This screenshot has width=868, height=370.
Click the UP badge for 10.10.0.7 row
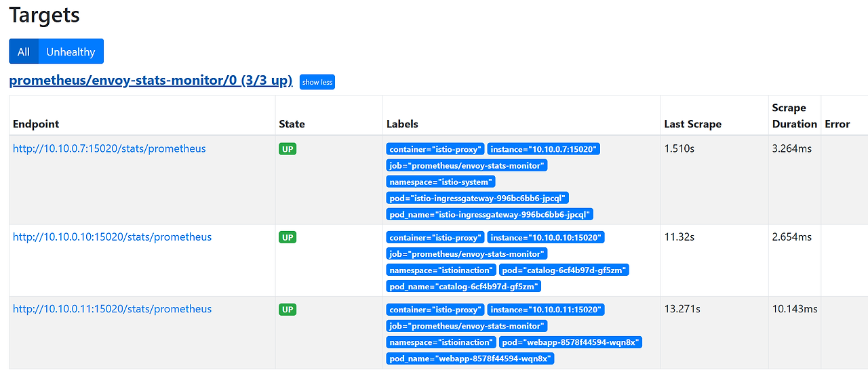tap(288, 149)
